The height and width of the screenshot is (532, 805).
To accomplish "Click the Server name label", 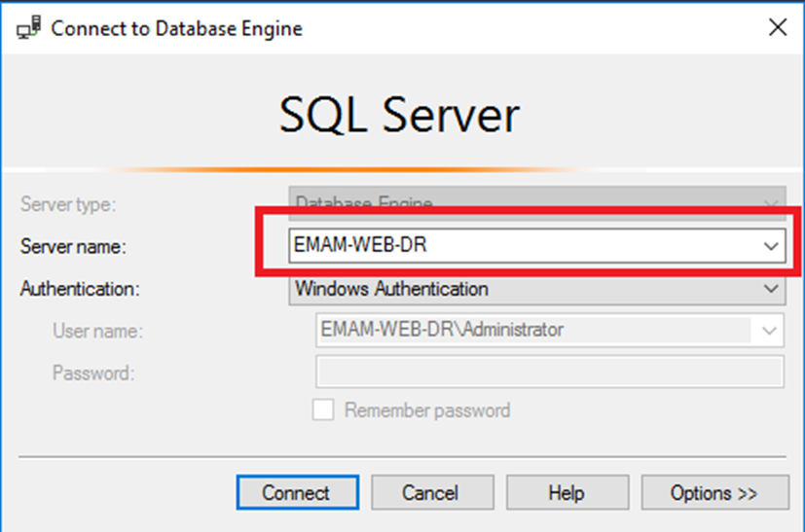I will point(73,247).
